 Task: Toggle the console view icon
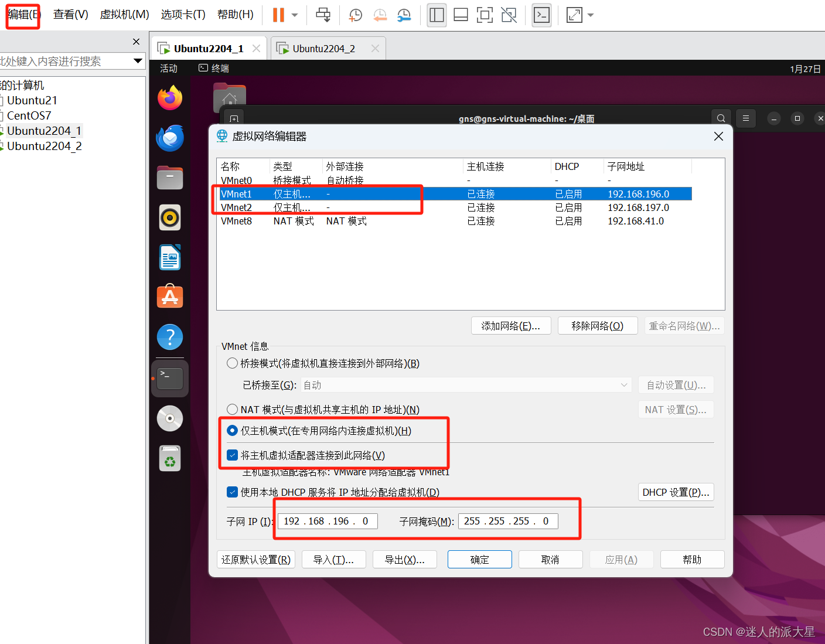[541, 15]
